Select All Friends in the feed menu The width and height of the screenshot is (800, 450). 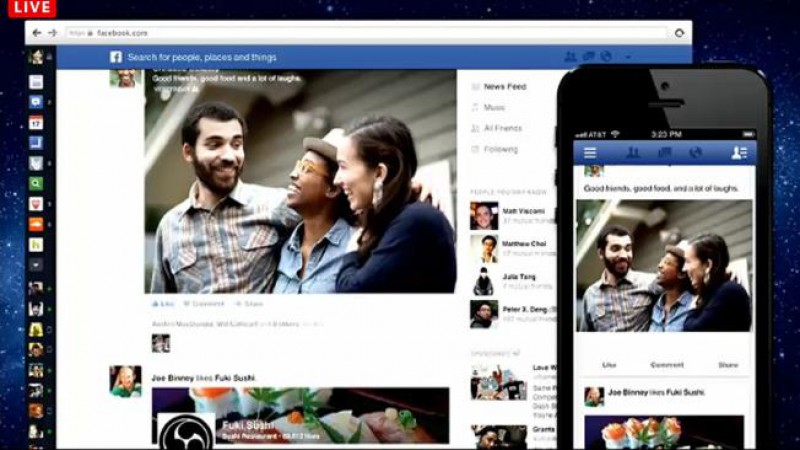click(x=503, y=128)
